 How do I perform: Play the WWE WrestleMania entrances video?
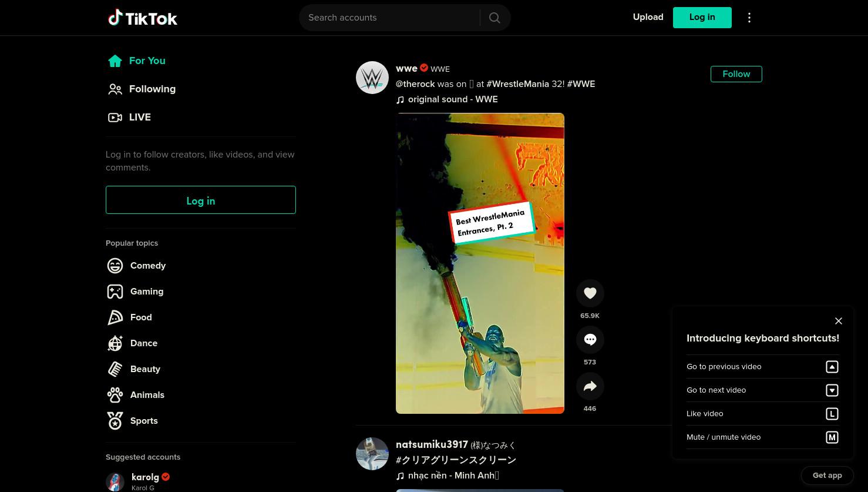(480, 263)
